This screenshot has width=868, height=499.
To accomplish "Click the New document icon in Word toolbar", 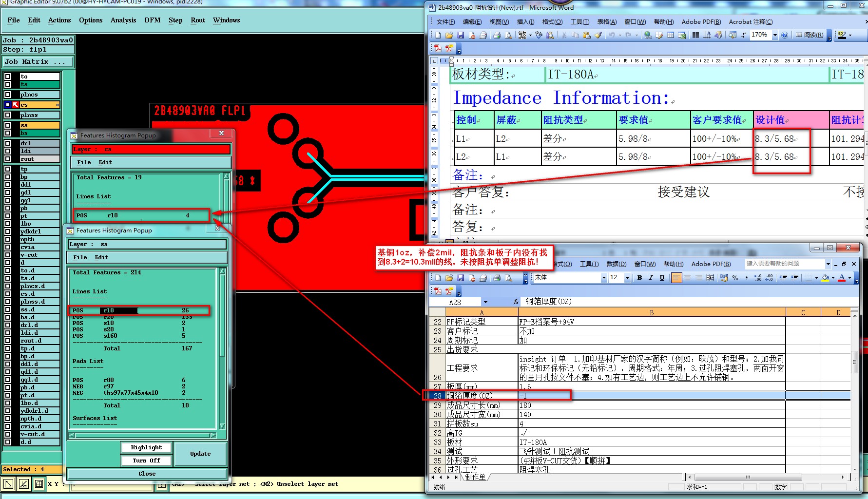I will click(x=438, y=35).
